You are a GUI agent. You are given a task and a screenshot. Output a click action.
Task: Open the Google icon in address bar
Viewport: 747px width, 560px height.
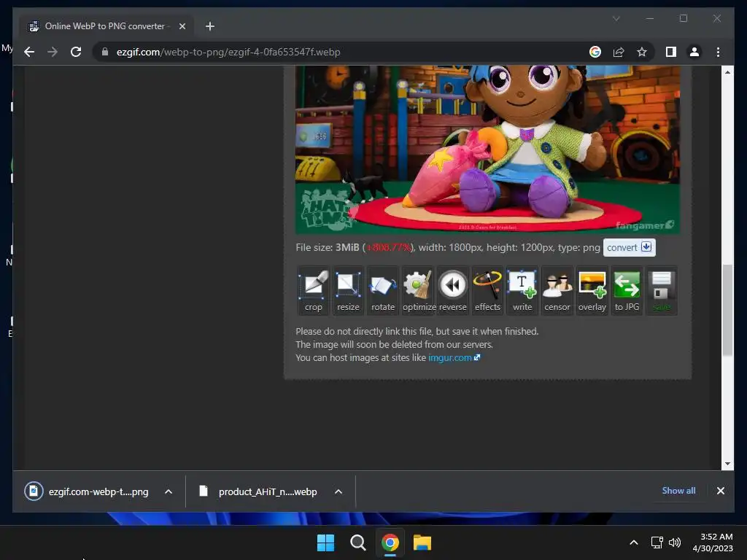pyautogui.click(x=595, y=52)
